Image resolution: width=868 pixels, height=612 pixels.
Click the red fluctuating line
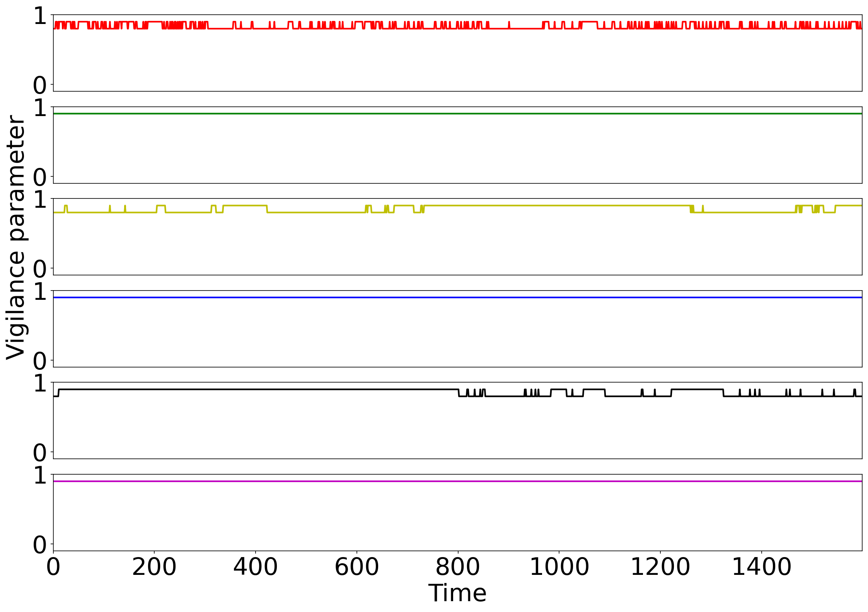526,28
